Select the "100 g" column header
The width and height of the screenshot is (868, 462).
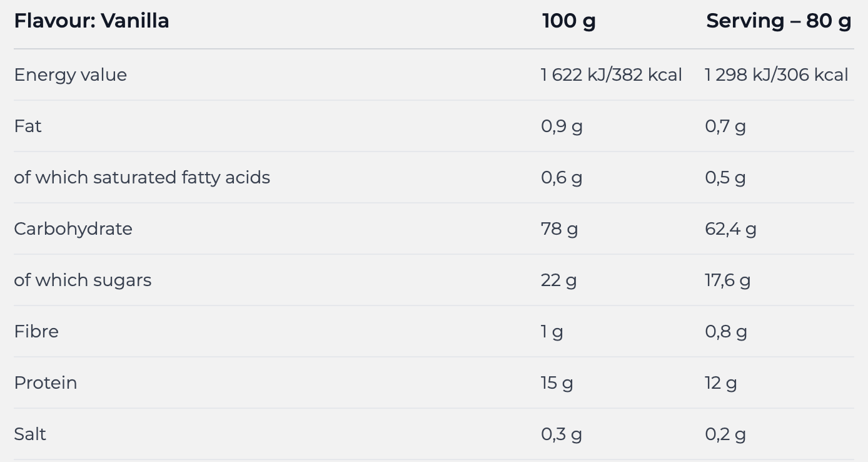click(x=568, y=21)
